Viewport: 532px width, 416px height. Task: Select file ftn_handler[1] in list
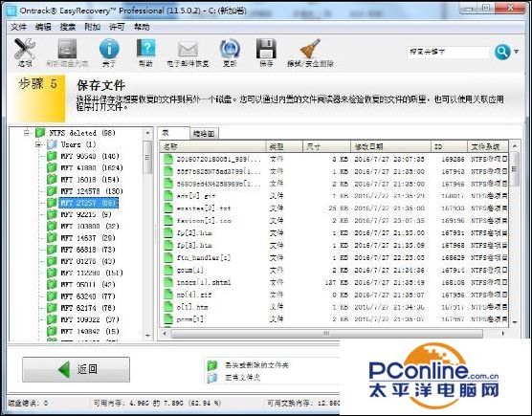point(204,257)
